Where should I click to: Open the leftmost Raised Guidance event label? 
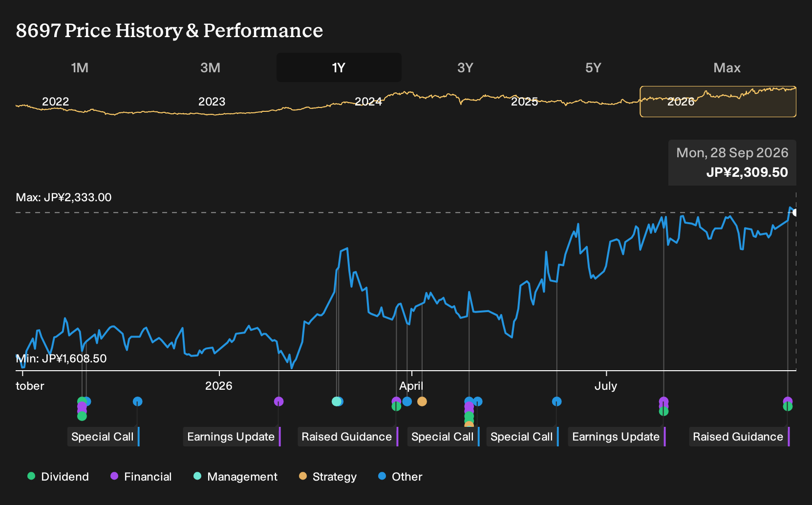tap(347, 437)
